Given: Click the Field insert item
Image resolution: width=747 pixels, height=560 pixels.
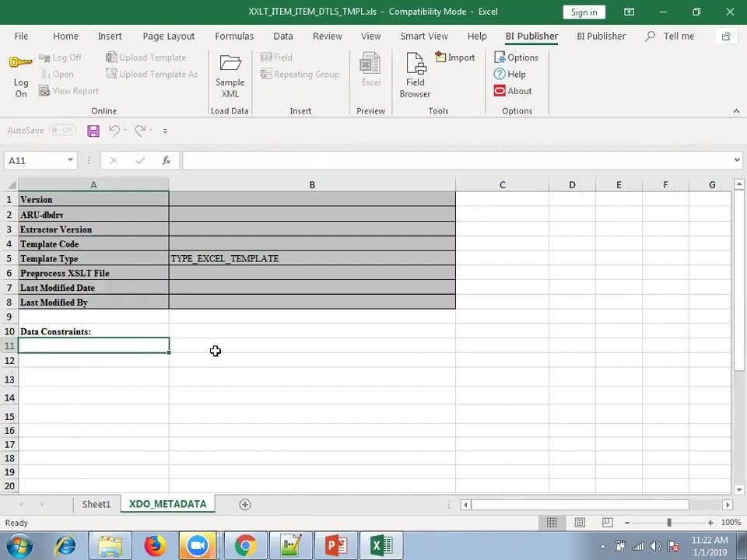Looking at the screenshot, I should (276, 57).
